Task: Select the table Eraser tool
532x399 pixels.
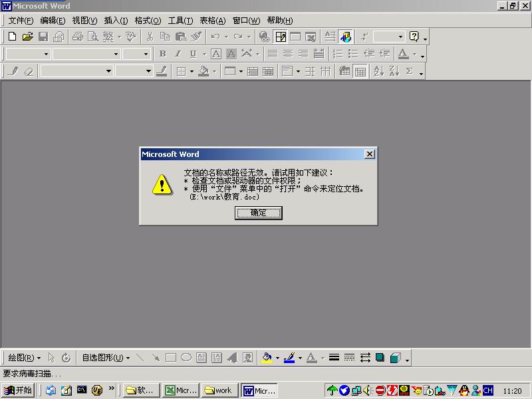Action: point(29,71)
